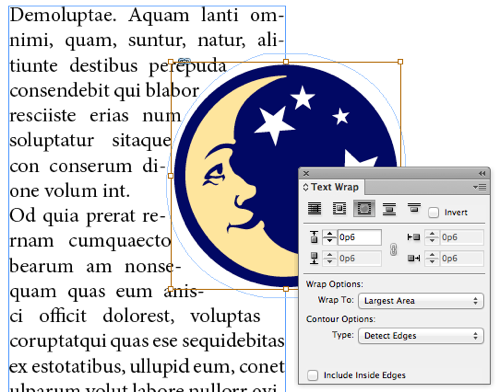The height and width of the screenshot is (392, 500).
Task: Select Wrap around object shape icon
Action: click(x=364, y=209)
